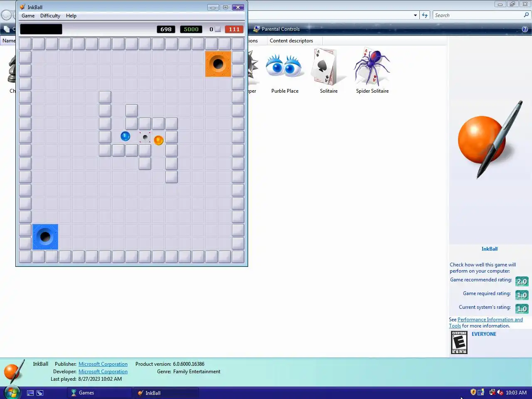Click the blue hole in the InkBall grid
Viewport: 532px width, 399px height.
click(45, 237)
